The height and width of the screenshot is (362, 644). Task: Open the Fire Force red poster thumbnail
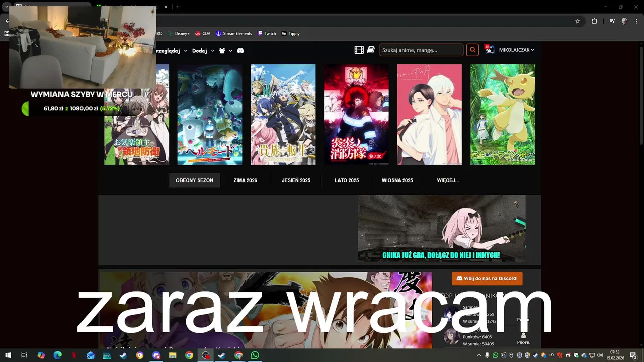(x=356, y=115)
